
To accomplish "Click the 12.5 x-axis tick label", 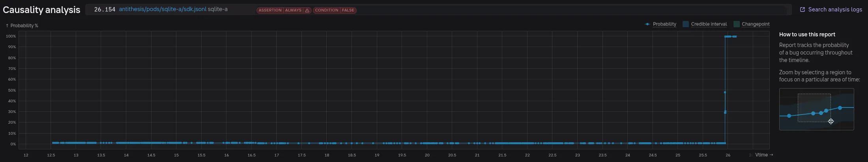I will [x=51, y=155].
